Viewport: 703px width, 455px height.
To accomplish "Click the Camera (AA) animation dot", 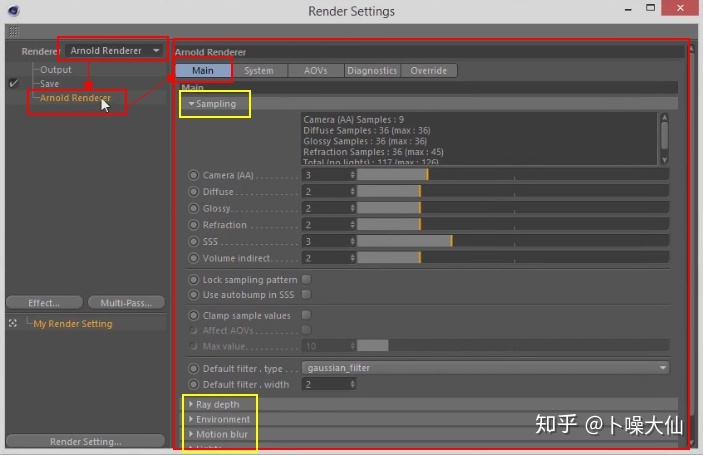I will point(193,175).
